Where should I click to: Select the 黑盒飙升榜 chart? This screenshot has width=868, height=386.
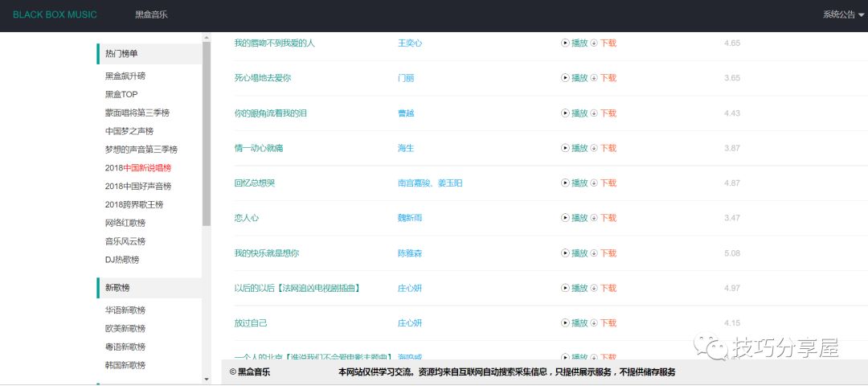tap(125, 76)
